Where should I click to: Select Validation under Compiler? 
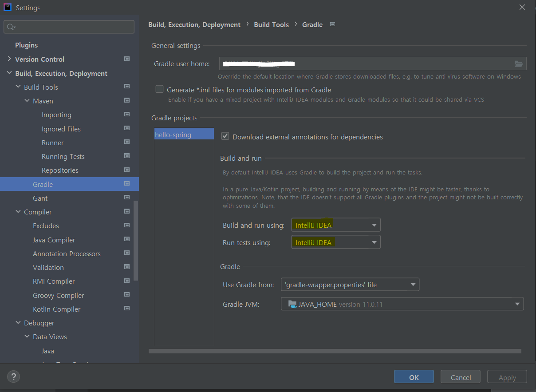click(48, 267)
